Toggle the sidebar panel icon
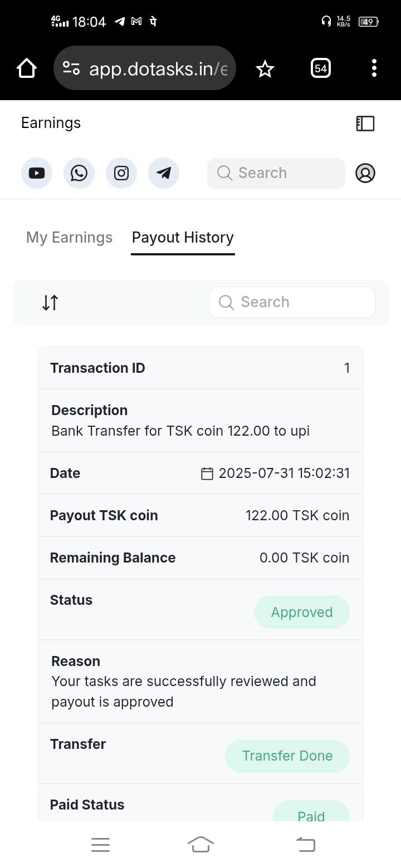The width and height of the screenshot is (401, 868). pos(365,124)
